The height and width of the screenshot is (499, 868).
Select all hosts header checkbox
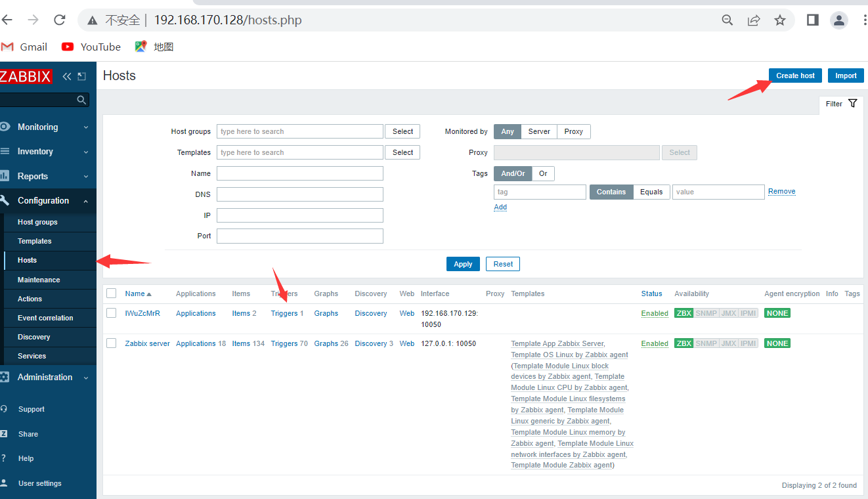(112, 293)
